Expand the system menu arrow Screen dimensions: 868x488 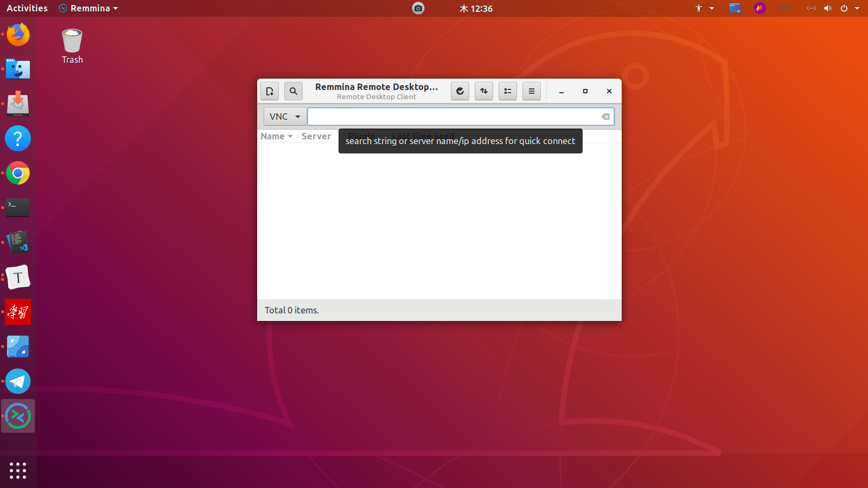[x=857, y=8]
